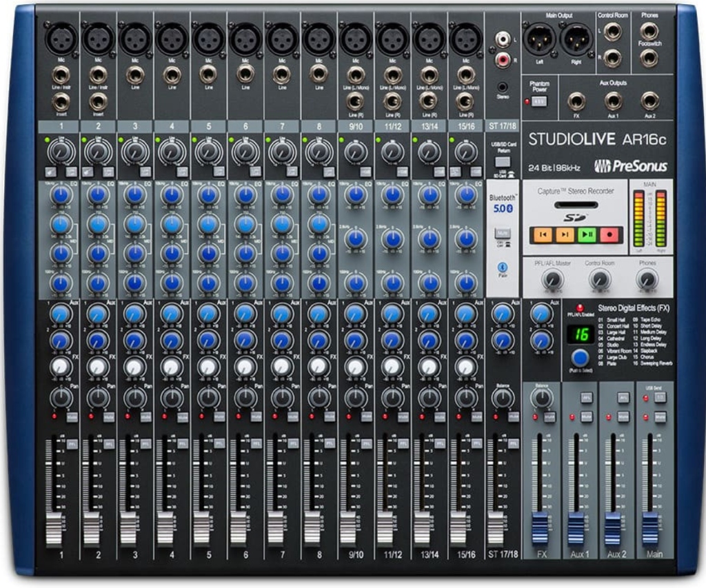The image size is (706, 588).
Task: Toggle the Phantom Power 48V button
Action: (x=539, y=101)
